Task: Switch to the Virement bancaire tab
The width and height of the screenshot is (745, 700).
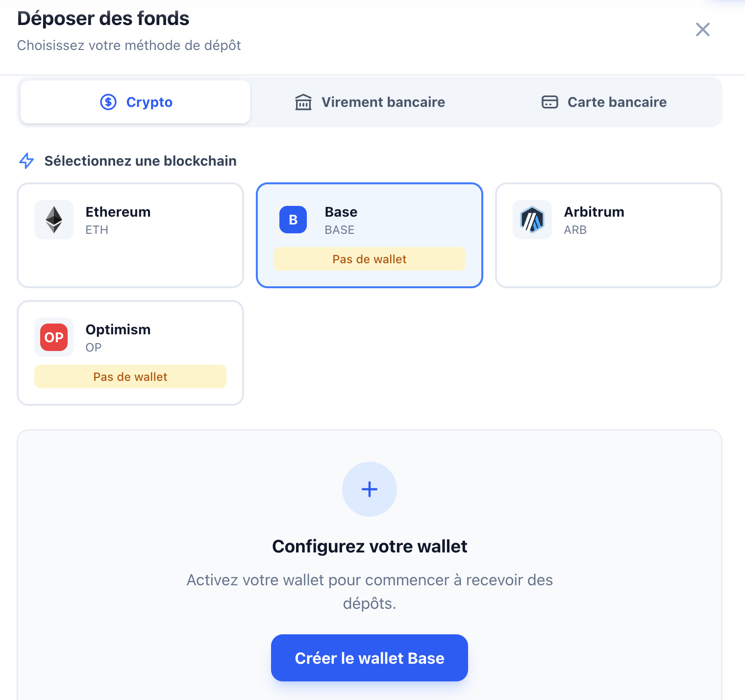Action: pyautogui.click(x=371, y=102)
